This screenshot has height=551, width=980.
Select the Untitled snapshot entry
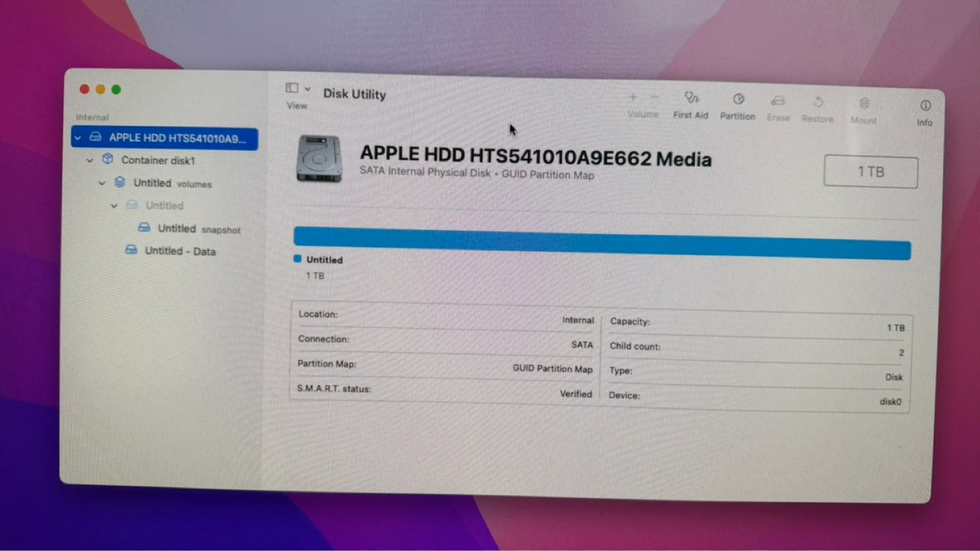point(199,229)
